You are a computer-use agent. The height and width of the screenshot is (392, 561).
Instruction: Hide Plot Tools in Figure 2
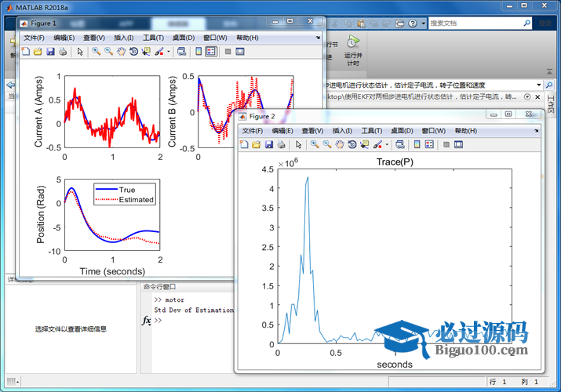pos(446,145)
